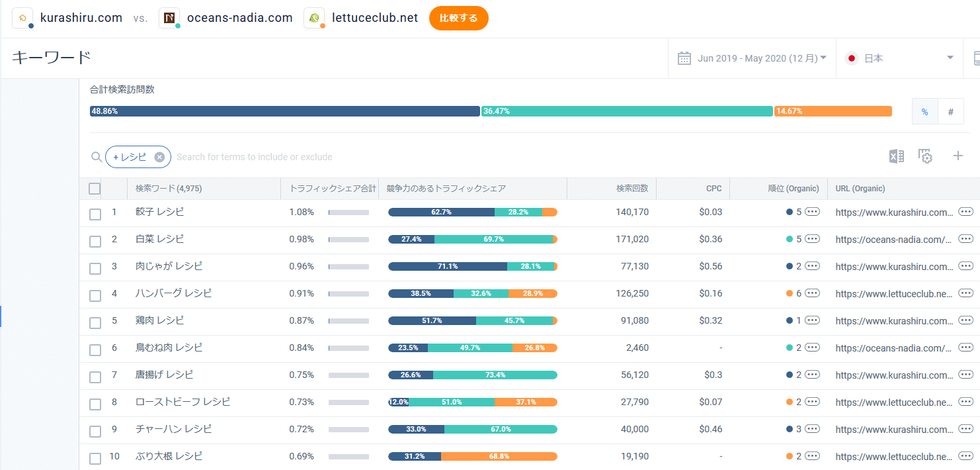Expand the rank ellipsis for 鶏肉 レシピ
Viewport: 980px width, 470px height.
point(812,320)
